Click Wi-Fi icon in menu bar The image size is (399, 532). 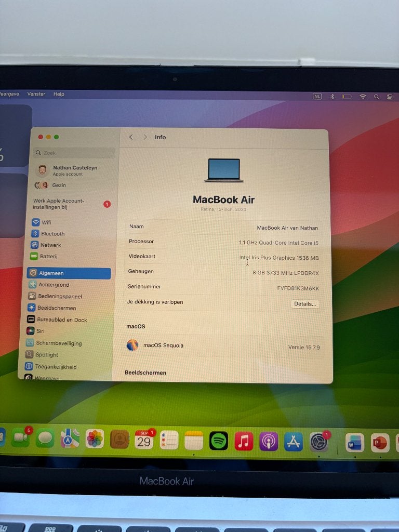(x=363, y=97)
